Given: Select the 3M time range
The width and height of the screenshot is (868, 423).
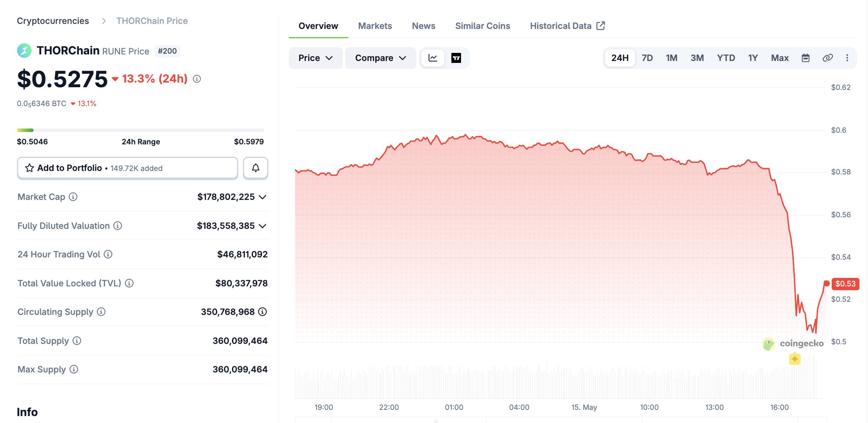Looking at the screenshot, I should point(697,58).
